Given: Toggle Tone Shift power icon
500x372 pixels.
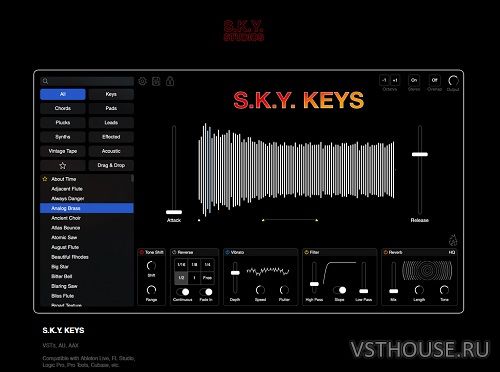Looking at the screenshot, I should point(141,252).
